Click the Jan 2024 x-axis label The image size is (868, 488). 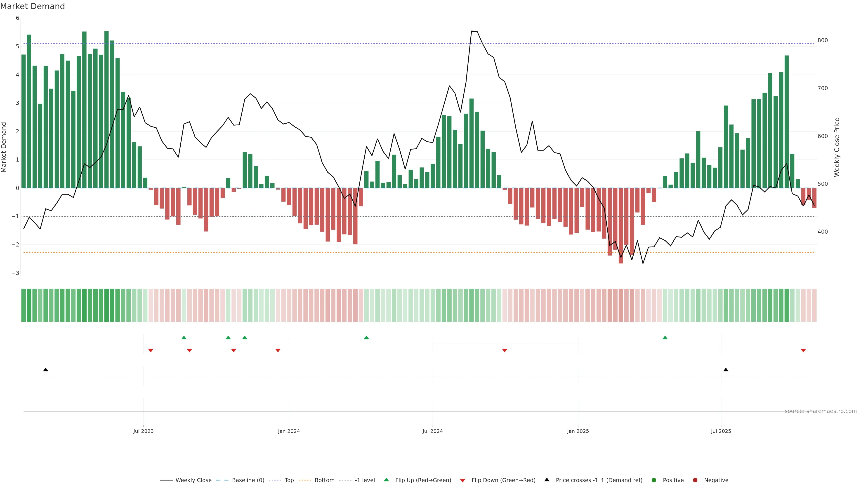click(289, 431)
